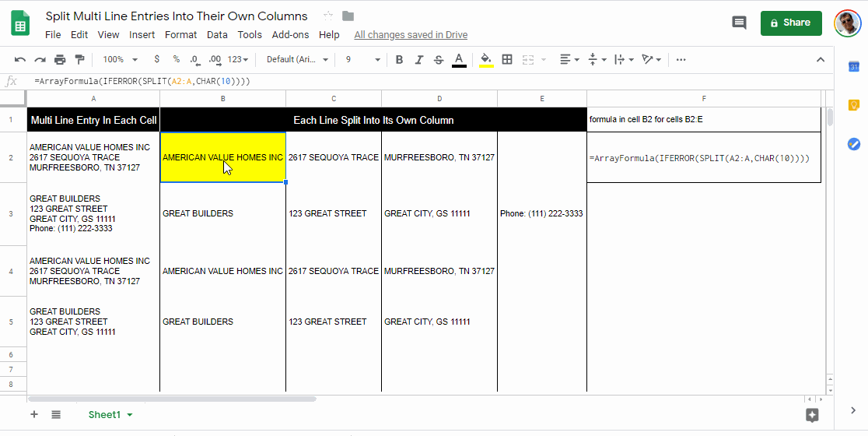Toggle strikethrough formatting
The height and width of the screenshot is (436, 868).
coord(439,59)
